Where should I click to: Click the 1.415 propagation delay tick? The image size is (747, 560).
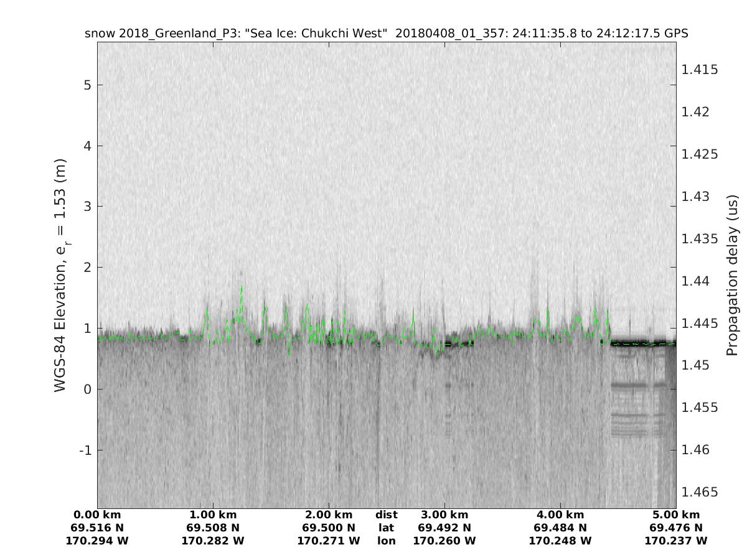[700, 69]
